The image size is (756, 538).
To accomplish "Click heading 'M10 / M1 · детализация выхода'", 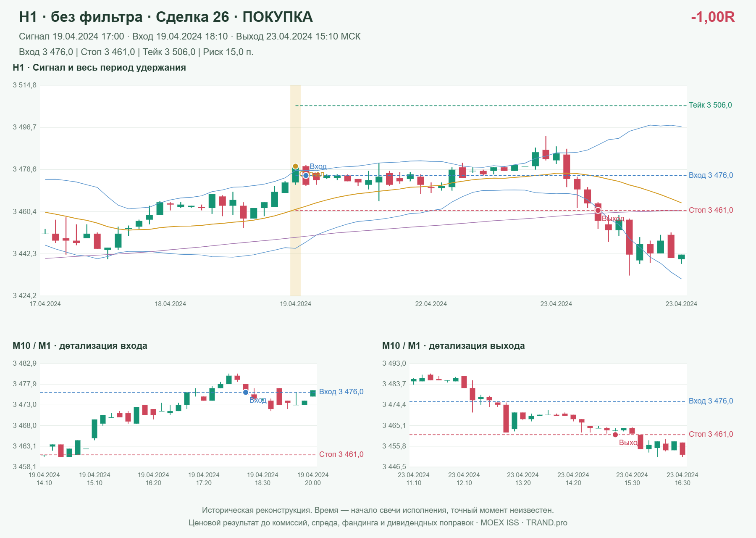I will (454, 346).
